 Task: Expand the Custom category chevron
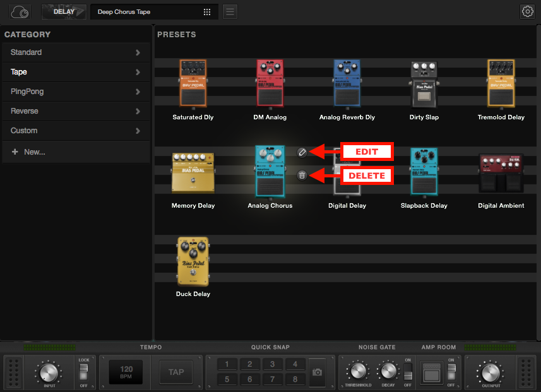(x=138, y=131)
